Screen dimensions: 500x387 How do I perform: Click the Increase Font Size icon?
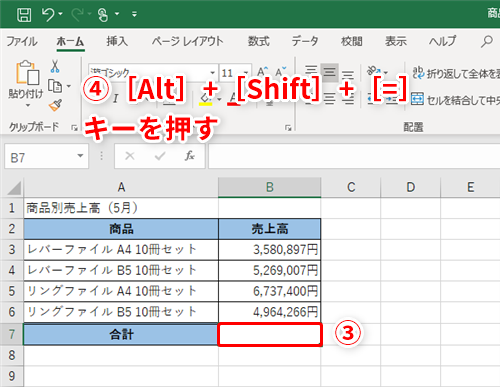[262, 72]
